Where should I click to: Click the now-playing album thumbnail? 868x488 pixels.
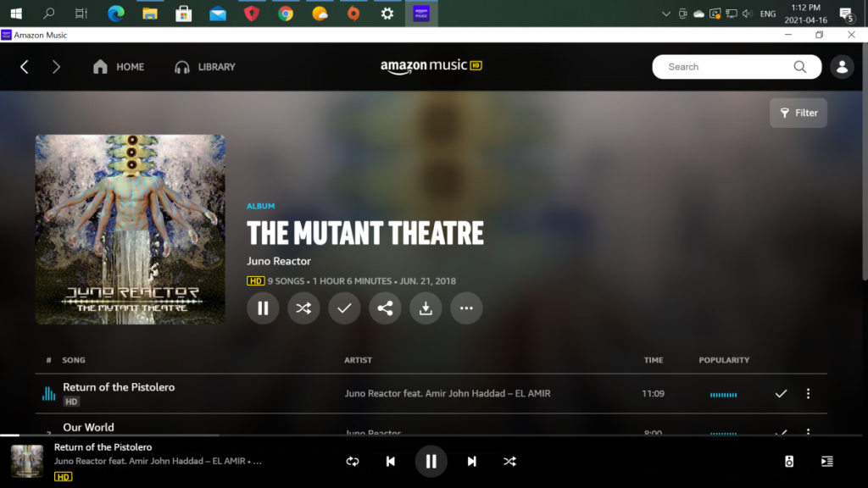(27, 462)
